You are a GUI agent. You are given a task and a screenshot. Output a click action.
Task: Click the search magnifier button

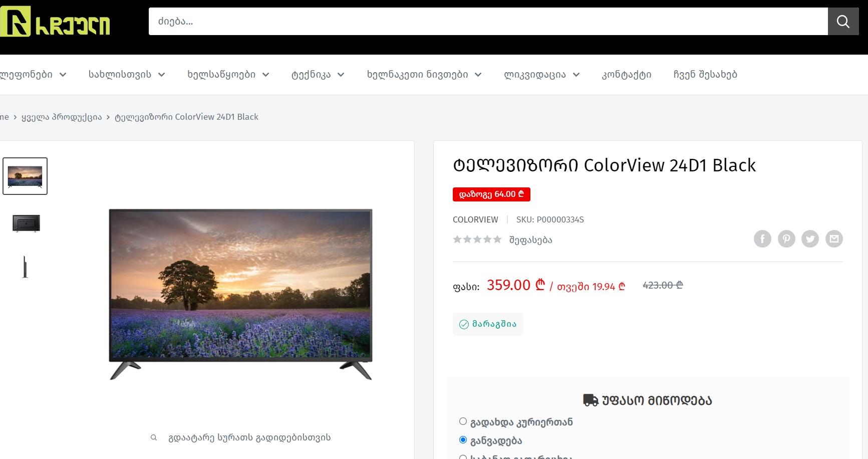[x=843, y=21]
